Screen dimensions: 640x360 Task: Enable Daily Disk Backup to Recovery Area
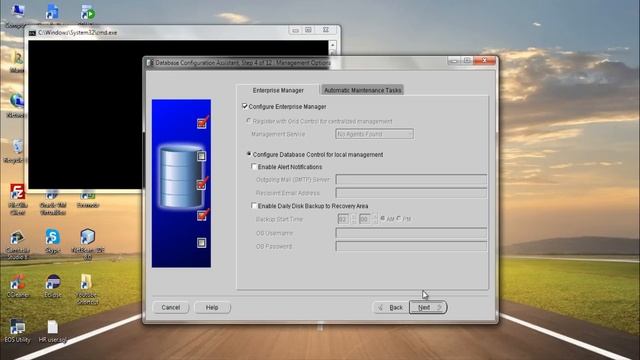click(x=254, y=206)
